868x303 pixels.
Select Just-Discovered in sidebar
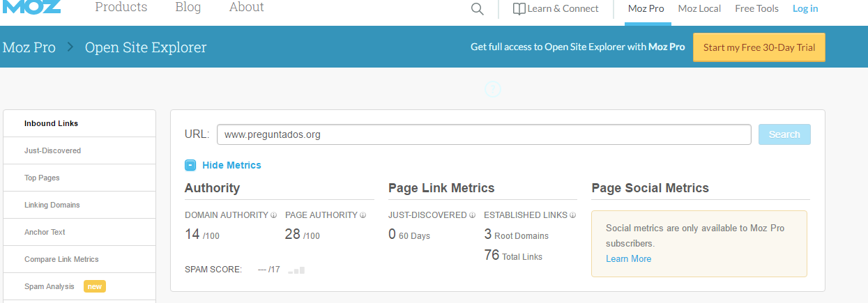pyautogui.click(x=79, y=150)
